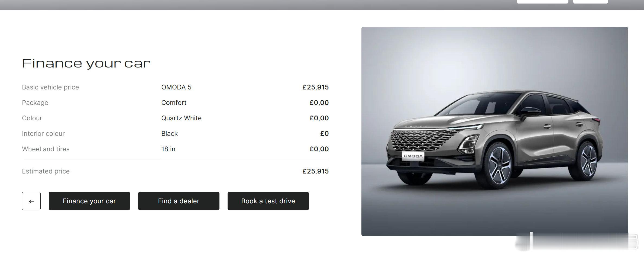Screen dimensions: 644x257
Task: Click the Comfort package value
Action: coord(174,103)
